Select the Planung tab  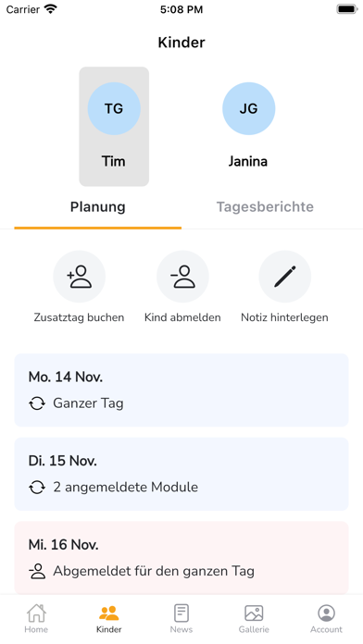[x=98, y=206]
